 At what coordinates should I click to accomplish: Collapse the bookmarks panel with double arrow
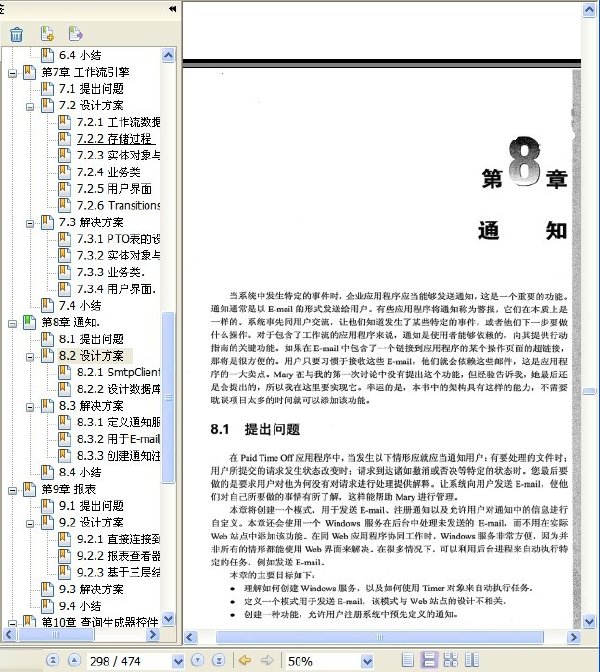pyautogui.click(x=172, y=9)
